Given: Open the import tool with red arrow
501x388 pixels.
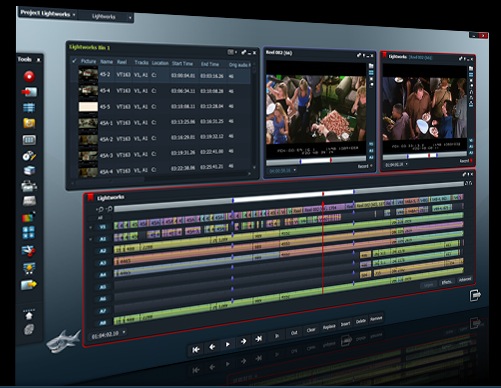Looking at the screenshot, I should (29, 92).
